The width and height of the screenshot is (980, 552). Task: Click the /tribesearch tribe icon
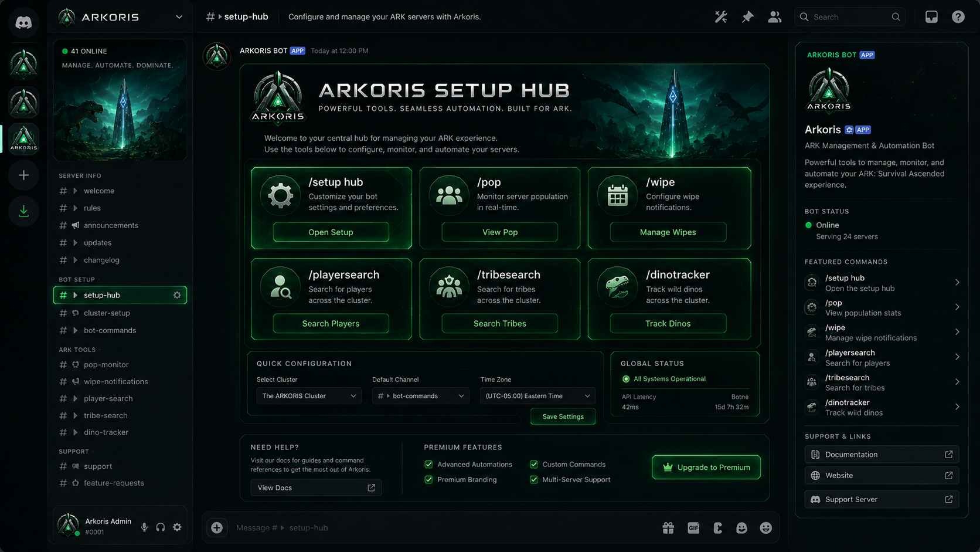click(x=449, y=287)
